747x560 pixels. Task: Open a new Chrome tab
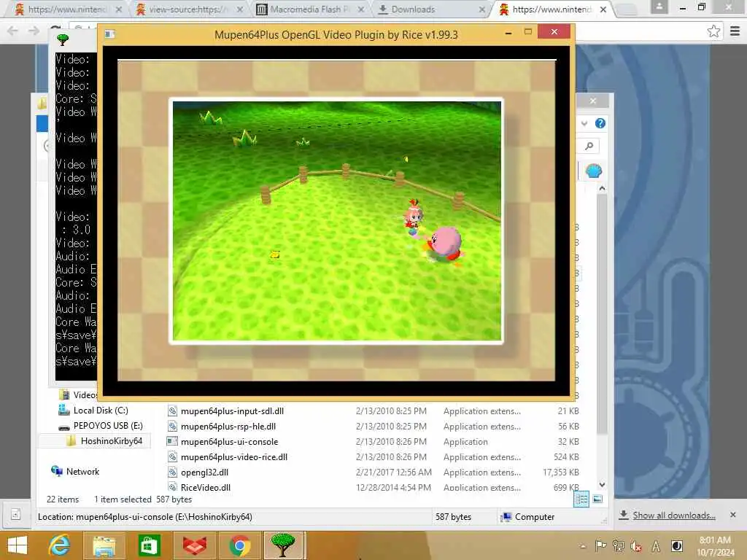627,9
